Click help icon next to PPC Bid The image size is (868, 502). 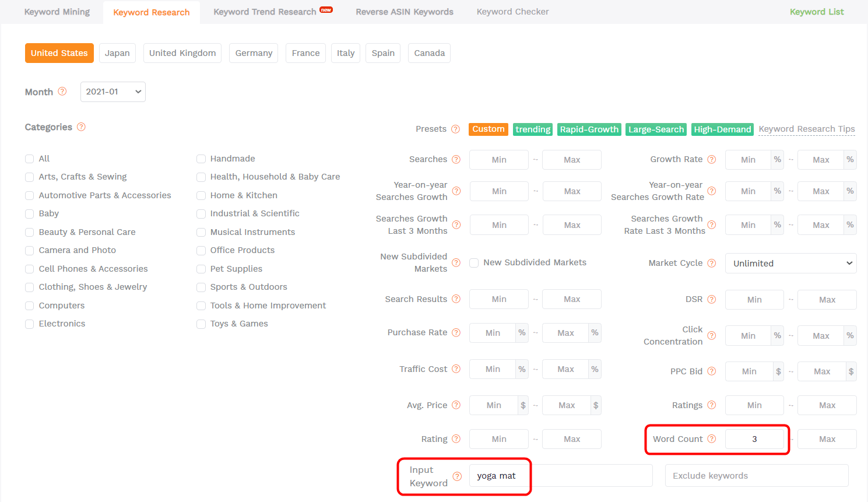pos(712,371)
